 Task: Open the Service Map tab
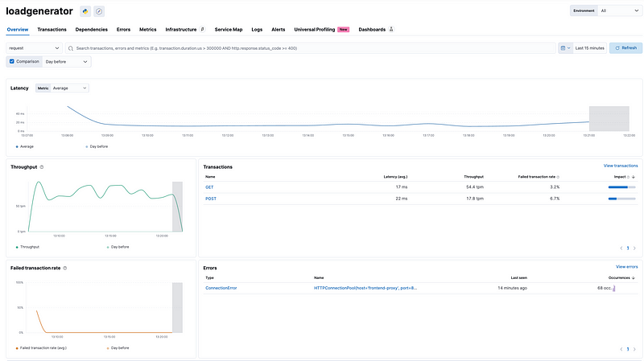pos(229,29)
